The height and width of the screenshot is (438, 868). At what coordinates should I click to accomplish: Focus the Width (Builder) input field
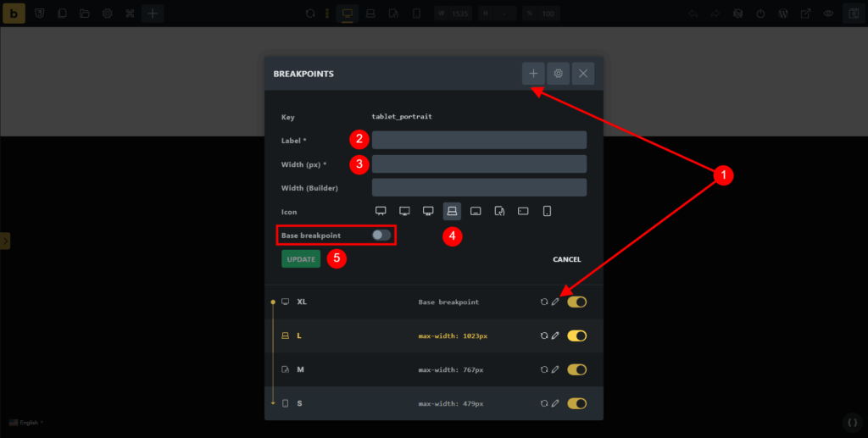[480, 187]
